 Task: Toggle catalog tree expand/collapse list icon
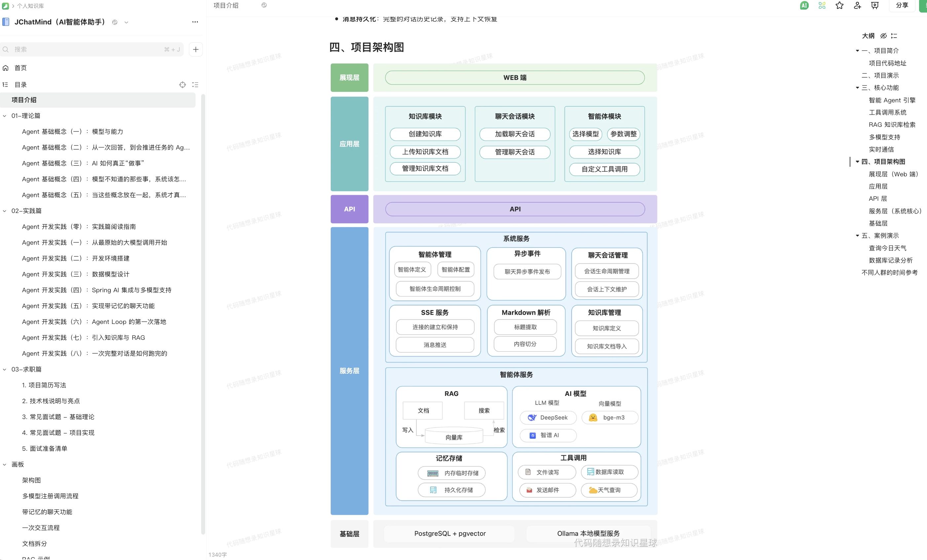195,85
